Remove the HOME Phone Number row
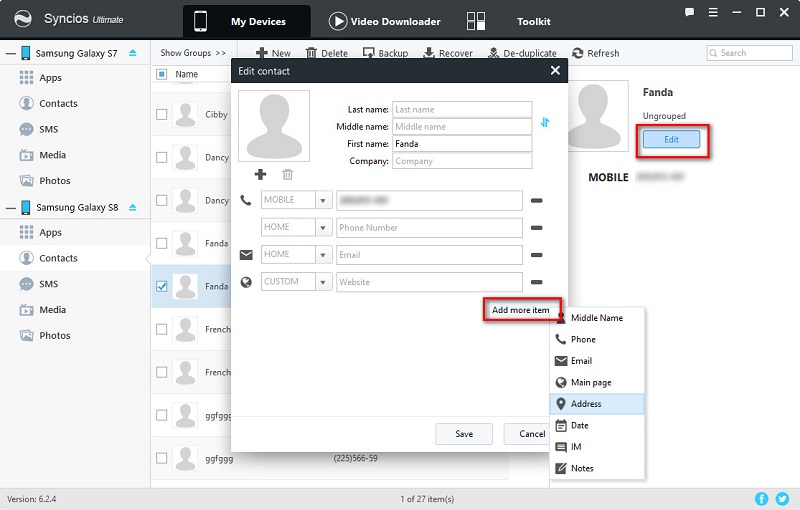 tap(536, 227)
